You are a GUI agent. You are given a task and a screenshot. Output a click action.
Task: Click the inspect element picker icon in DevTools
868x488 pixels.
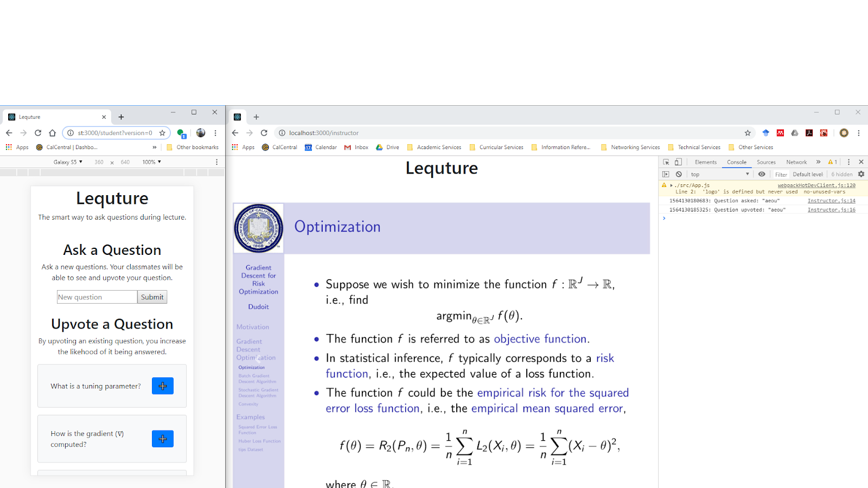pos(666,162)
